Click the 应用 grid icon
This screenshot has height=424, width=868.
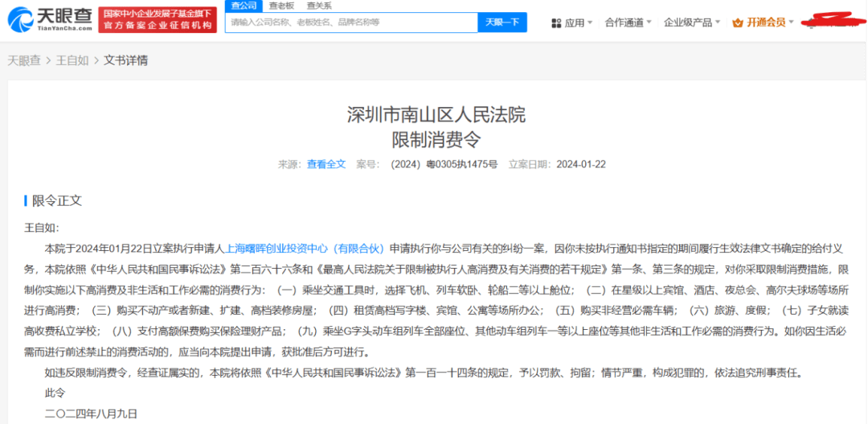point(556,23)
